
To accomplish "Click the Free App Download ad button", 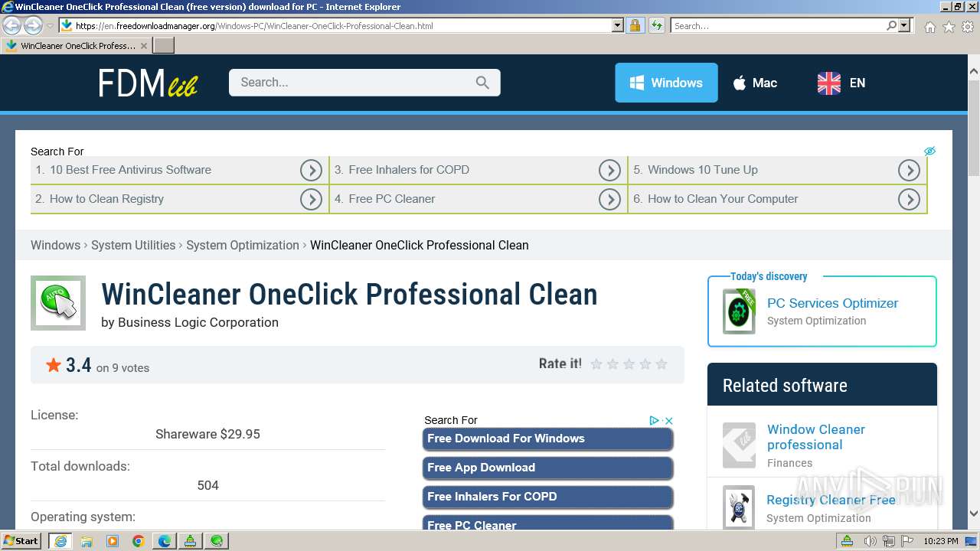I will 547,468.
